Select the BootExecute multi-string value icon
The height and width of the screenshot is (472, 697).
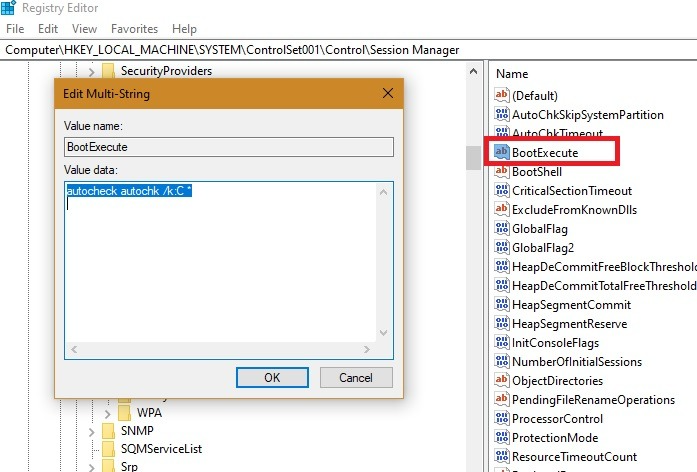point(501,152)
